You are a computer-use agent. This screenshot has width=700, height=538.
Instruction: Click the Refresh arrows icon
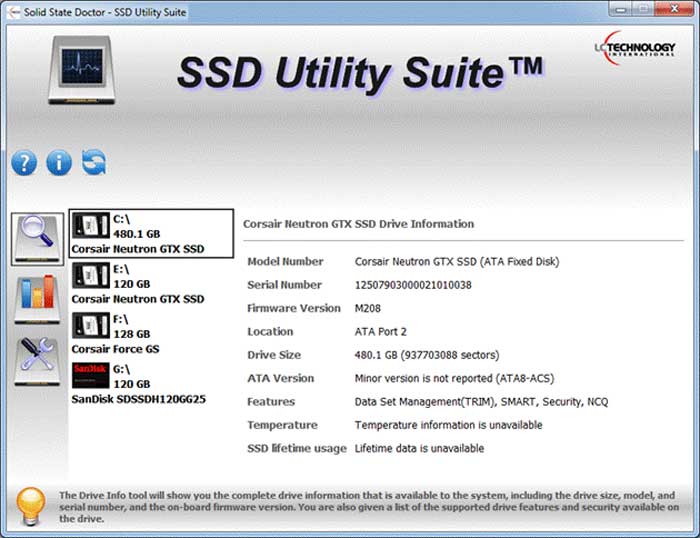(94, 162)
